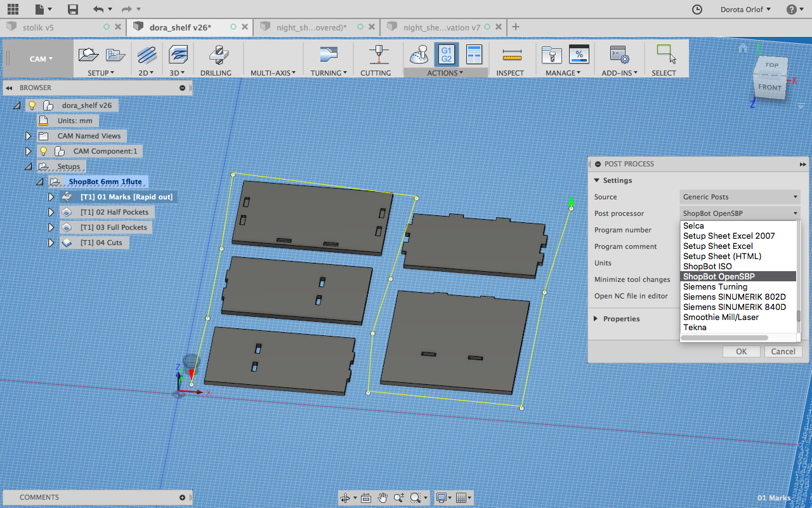The width and height of the screenshot is (812, 508).
Task: Toggle the dora_shelf v26 lightbulb visibility
Action: click(x=32, y=105)
